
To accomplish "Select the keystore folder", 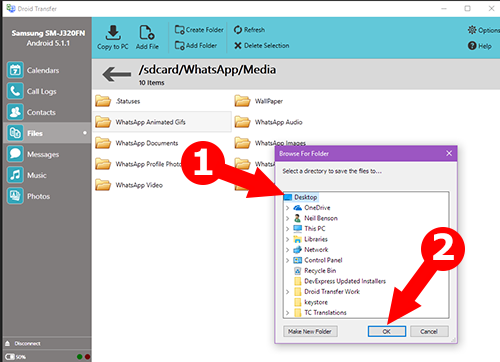I will click(311, 302).
